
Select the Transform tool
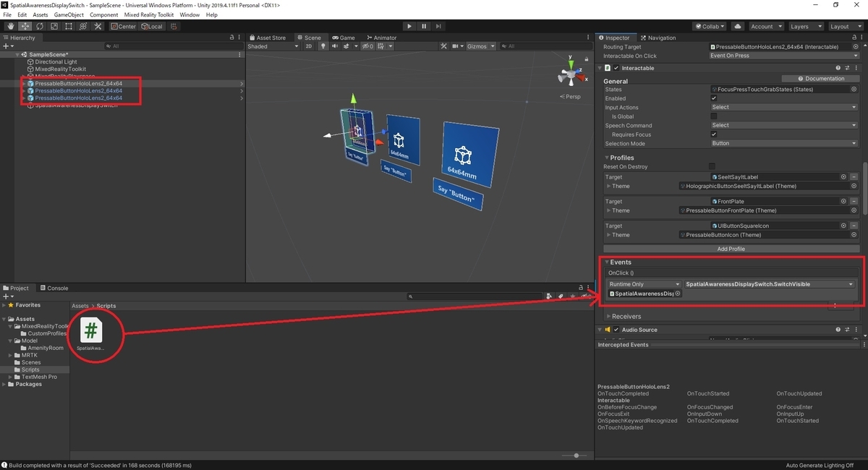pos(82,26)
